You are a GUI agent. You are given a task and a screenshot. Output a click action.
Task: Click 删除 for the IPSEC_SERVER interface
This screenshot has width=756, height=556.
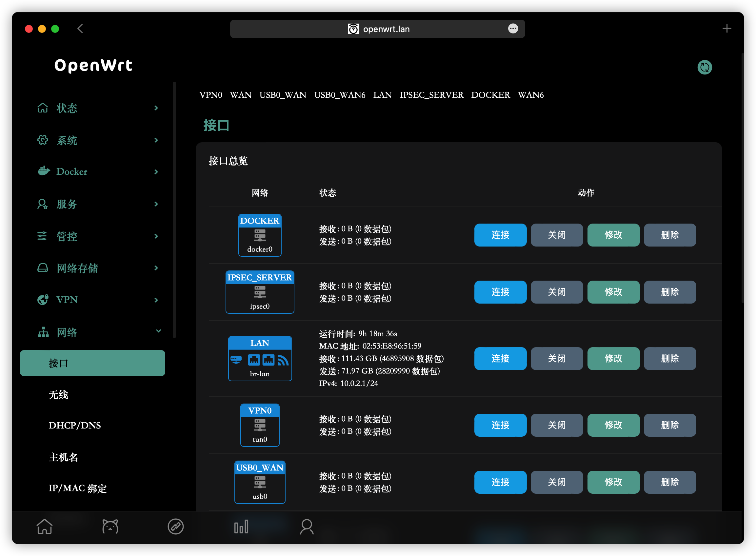click(670, 292)
